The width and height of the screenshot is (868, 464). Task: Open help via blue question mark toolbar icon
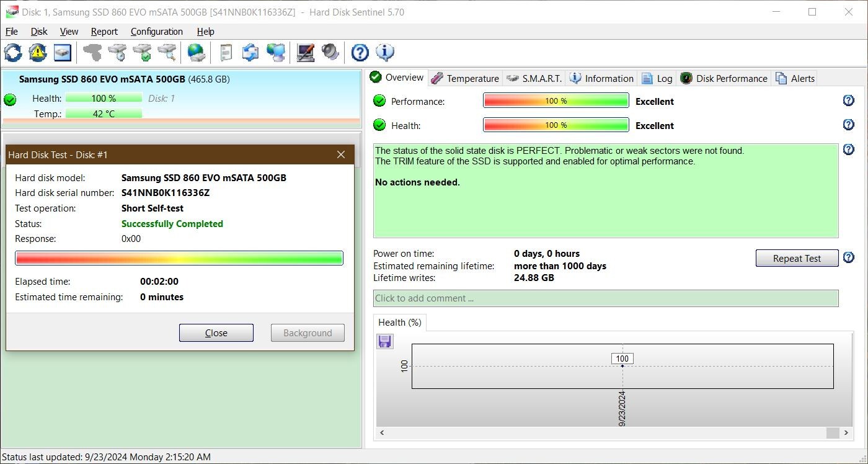[360, 53]
